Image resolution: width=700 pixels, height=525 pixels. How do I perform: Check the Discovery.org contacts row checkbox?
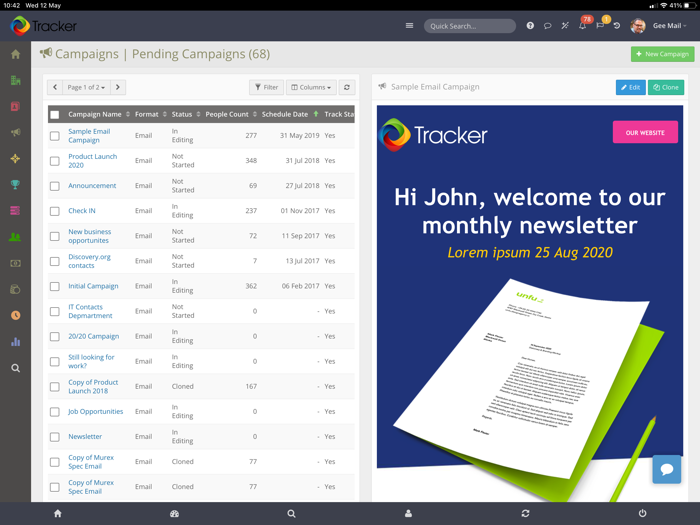coord(55,261)
